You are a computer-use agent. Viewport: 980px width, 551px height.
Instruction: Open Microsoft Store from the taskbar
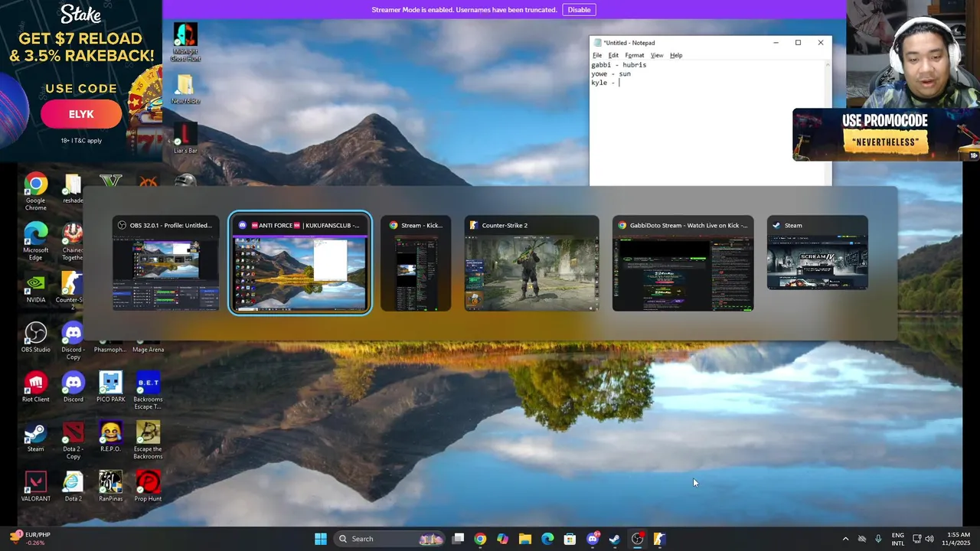[570, 539]
